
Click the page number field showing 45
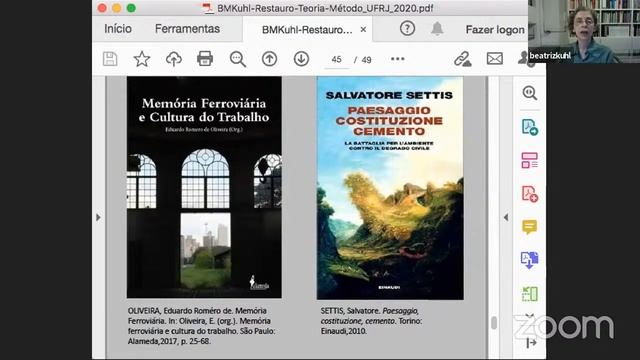336,60
